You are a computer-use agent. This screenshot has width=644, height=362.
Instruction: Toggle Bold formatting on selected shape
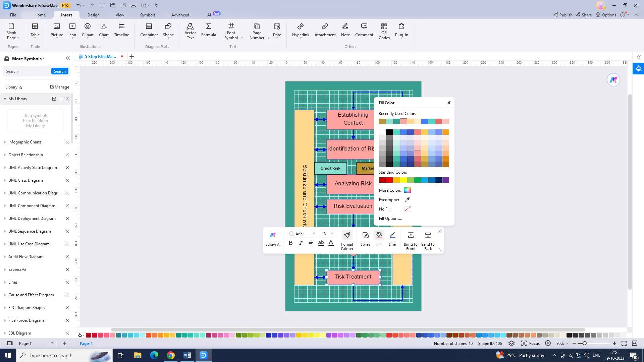290,243
